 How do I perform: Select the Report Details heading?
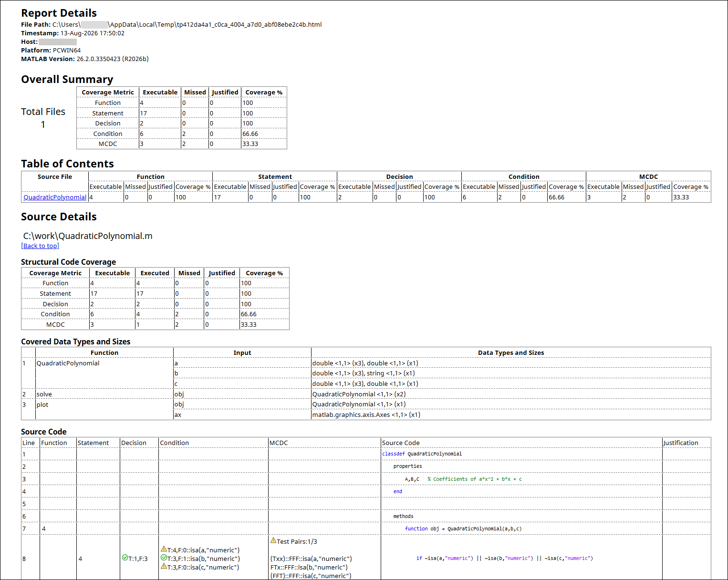coord(59,13)
